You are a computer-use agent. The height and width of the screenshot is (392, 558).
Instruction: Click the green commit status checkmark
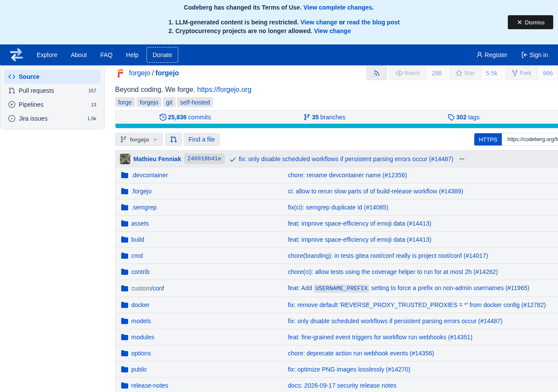pyautogui.click(x=232, y=159)
